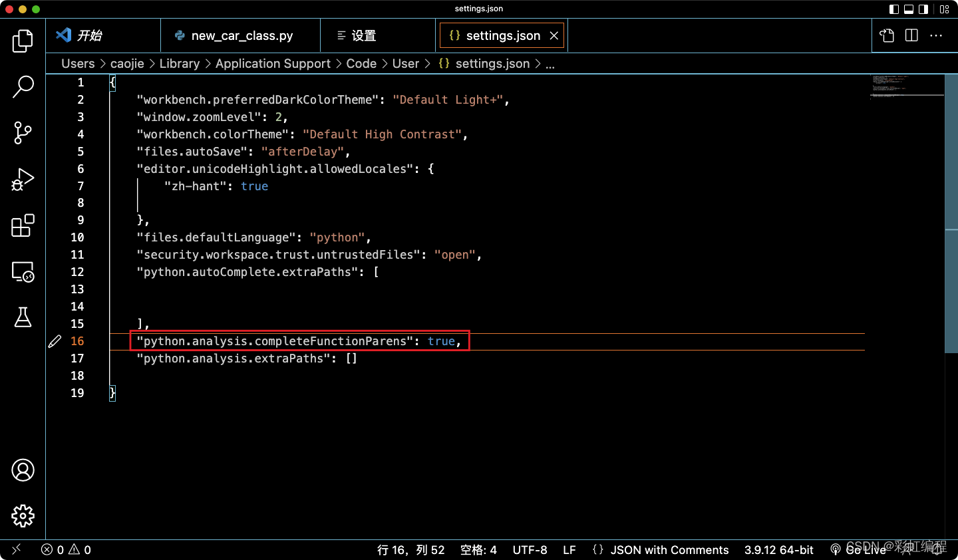Click the caojie breadcrumb

click(127, 64)
